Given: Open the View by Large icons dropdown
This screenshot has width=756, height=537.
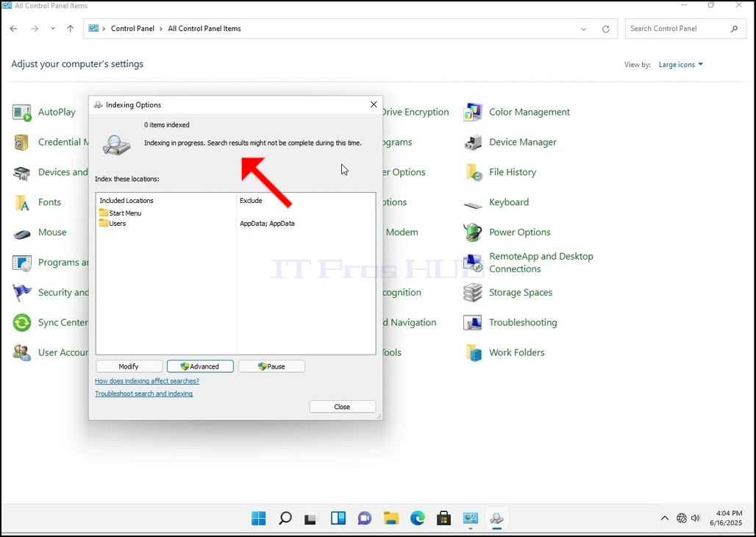Looking at the screenshot, I should [681, 65].
